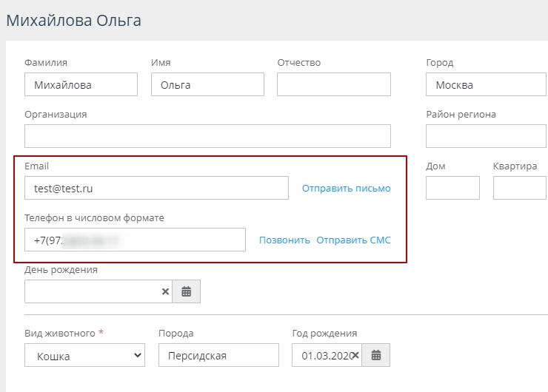This screenshot has width=548, height=392.
Task: Focus the Фамилия input field
Action: 81,85
